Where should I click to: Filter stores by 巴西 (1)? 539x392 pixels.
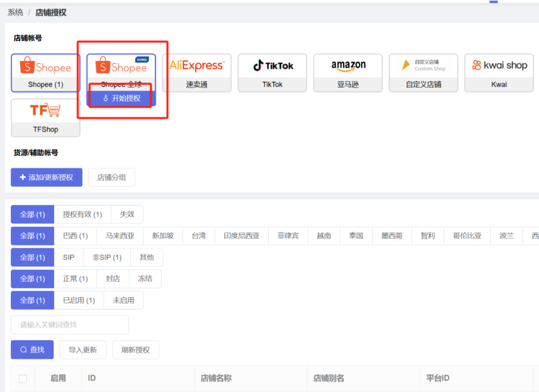point(75,236)
